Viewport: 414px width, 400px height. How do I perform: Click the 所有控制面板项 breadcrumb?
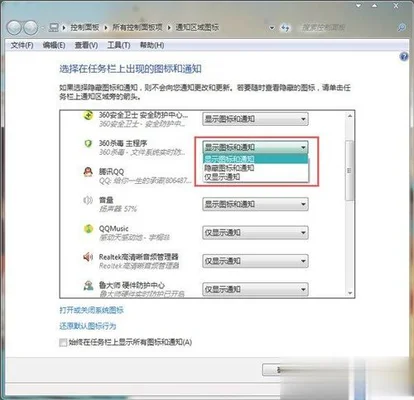click(x=137, y=27)
